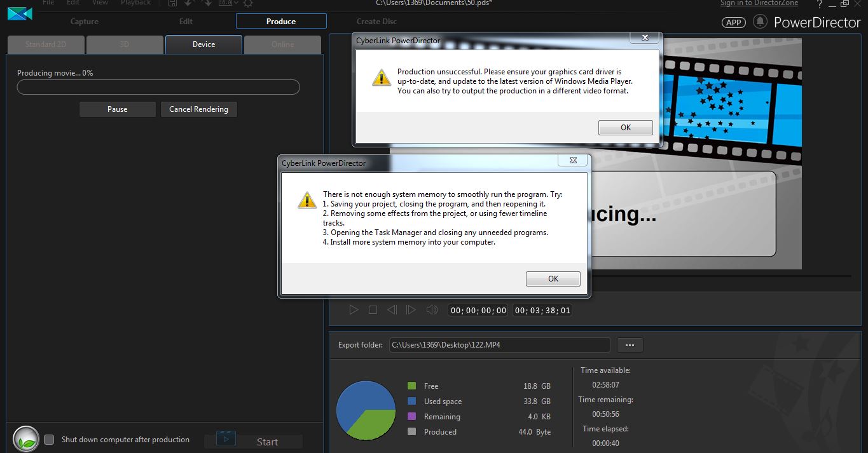
Task: Open the 16:9 aspect ratio dropdown
Action: pos(228,3)
